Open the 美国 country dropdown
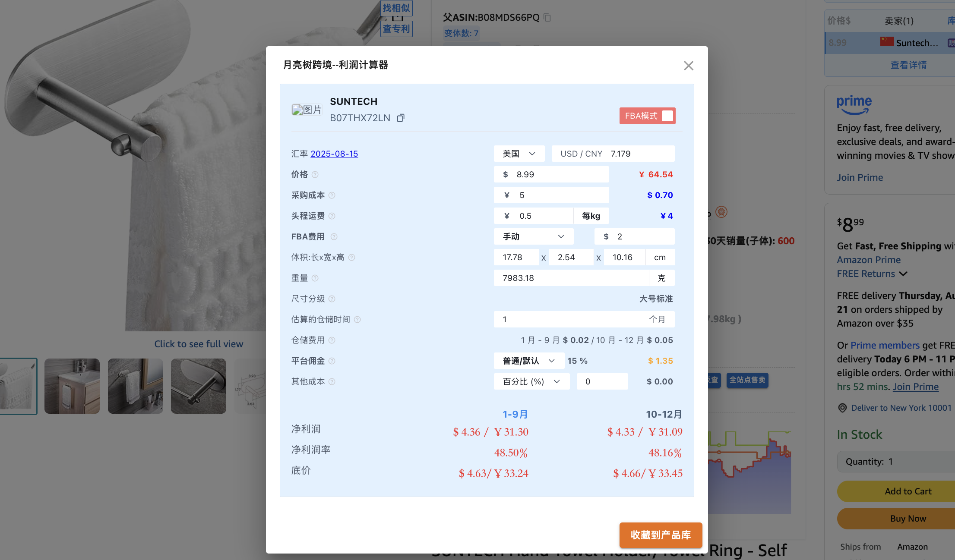The image size is (955, 560). pyautogui.click(x=519, y=154)
